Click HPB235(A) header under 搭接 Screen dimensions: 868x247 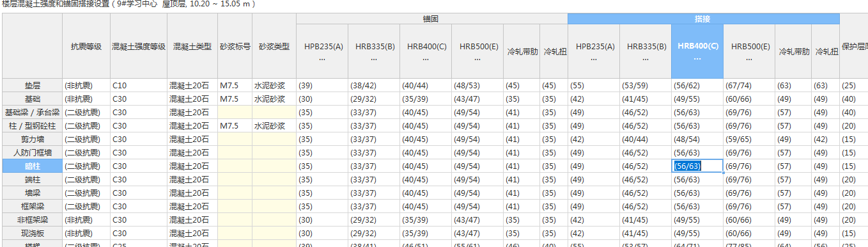(594, 51)
